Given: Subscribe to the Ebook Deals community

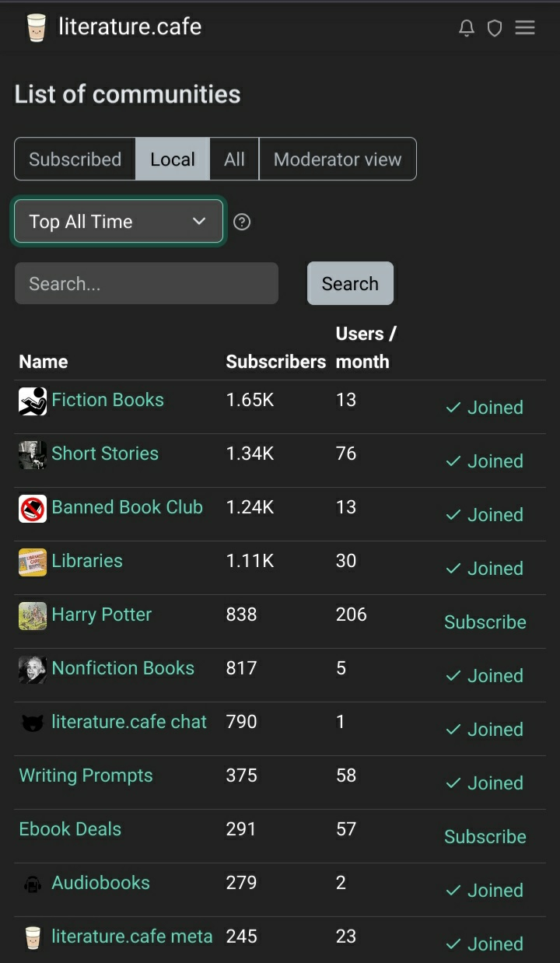Looking at the screenshot, I should (485, 837).
